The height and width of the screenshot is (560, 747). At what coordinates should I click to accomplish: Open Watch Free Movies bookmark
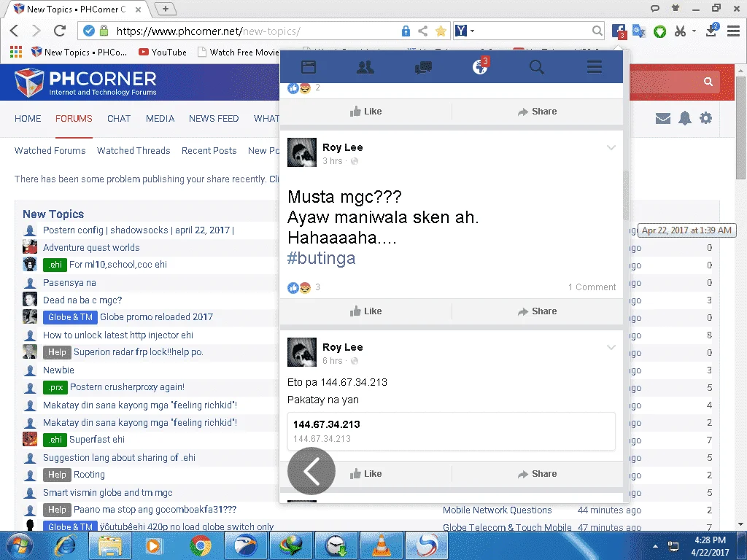tap(239, 52)
